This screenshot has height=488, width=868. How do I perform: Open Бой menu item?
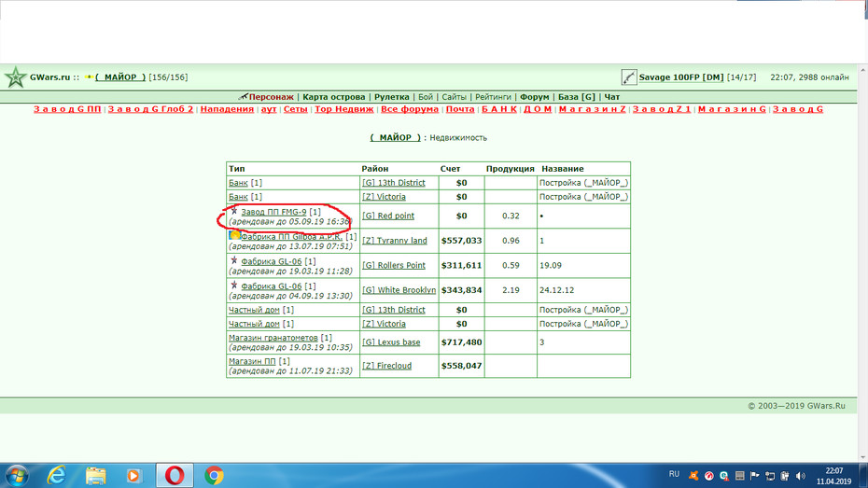tap(426, 97)
